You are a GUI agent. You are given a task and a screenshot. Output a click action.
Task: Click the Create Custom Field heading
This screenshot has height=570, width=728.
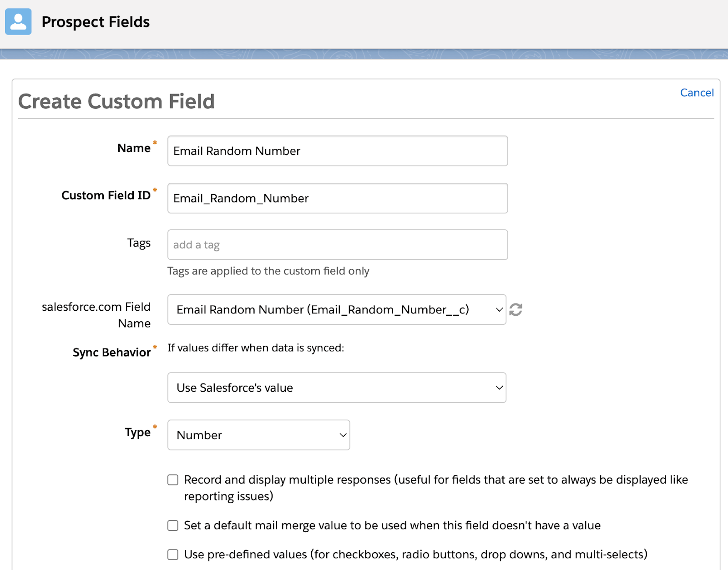coord(116,101)
